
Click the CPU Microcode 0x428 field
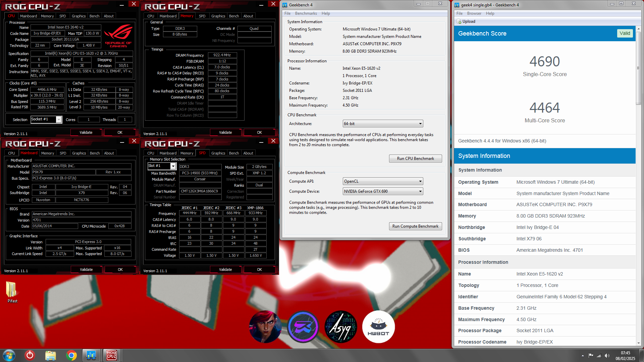119,226
